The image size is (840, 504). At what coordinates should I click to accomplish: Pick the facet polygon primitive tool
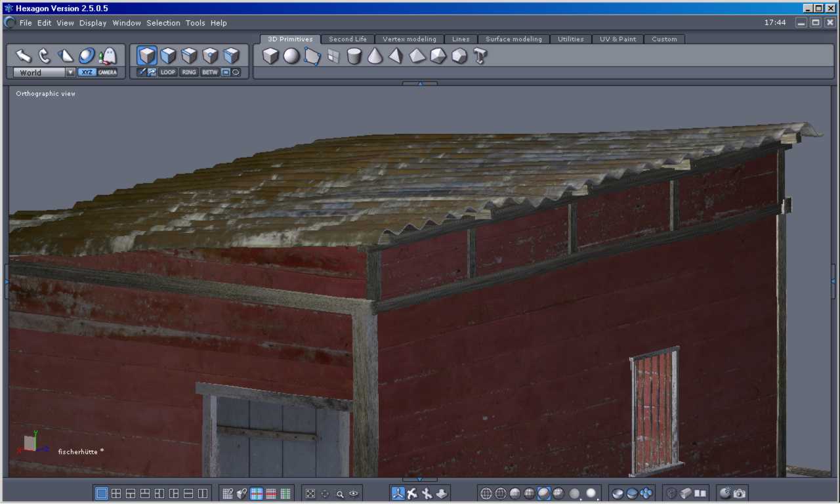(312, 56)
